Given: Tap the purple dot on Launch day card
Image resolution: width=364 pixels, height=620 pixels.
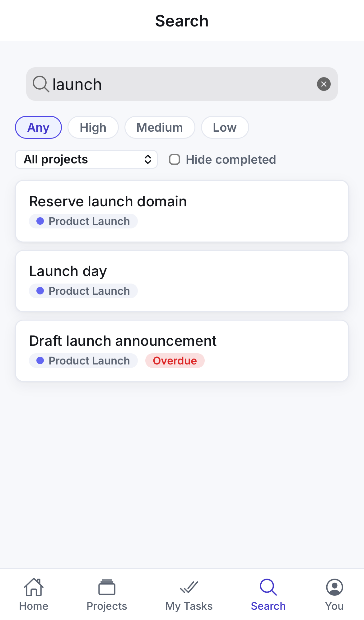Looking at the screenshot, I should (x=40, y=291).
